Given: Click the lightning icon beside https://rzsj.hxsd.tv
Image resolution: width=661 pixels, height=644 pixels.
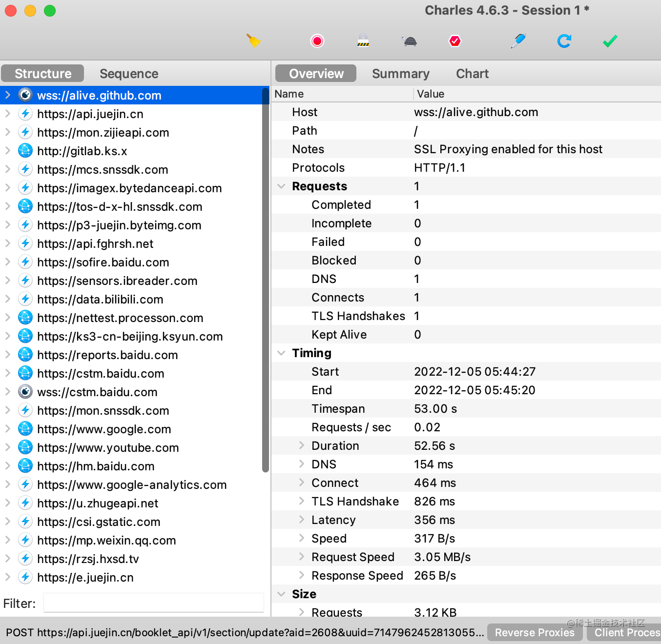Looking at the screenshot, I should pyautogui.click(x=25, y=559).
